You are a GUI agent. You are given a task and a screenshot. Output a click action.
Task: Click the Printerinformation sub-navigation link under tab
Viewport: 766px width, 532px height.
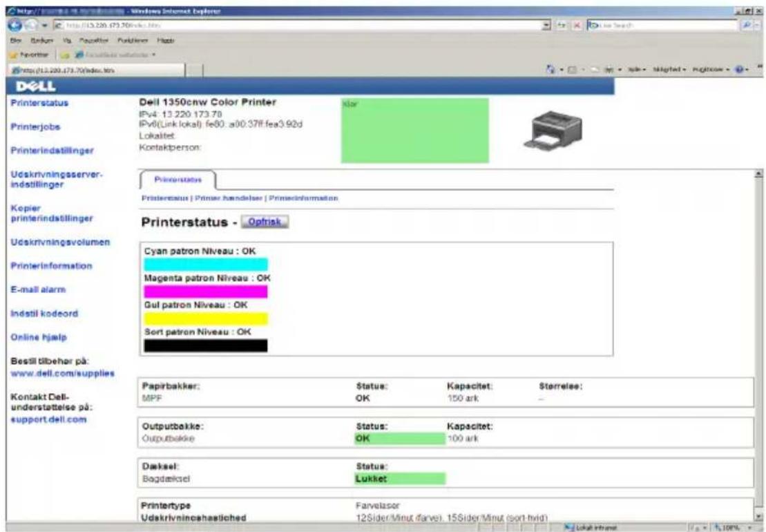click(x=303, y=198)
